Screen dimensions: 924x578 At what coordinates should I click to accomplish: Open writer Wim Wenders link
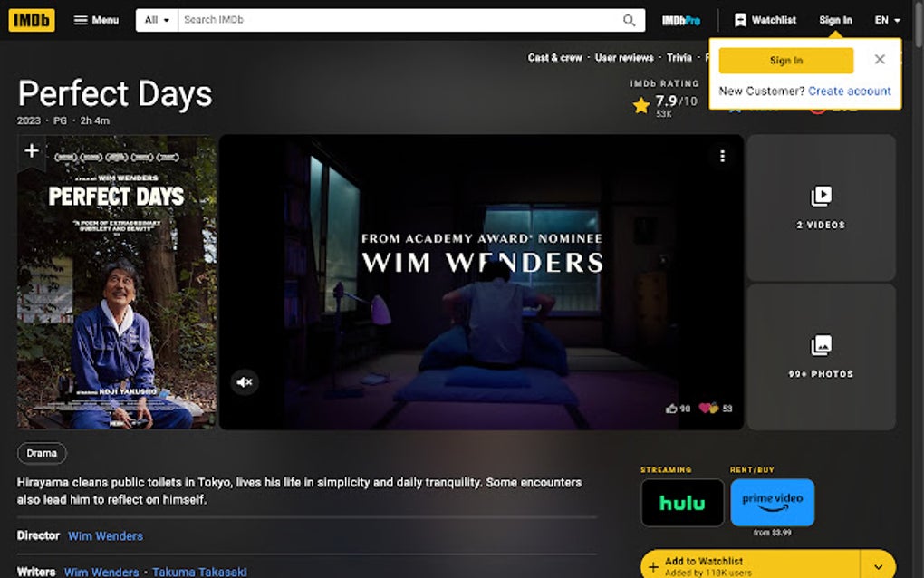pyautogui.click(x=101, y=572)
